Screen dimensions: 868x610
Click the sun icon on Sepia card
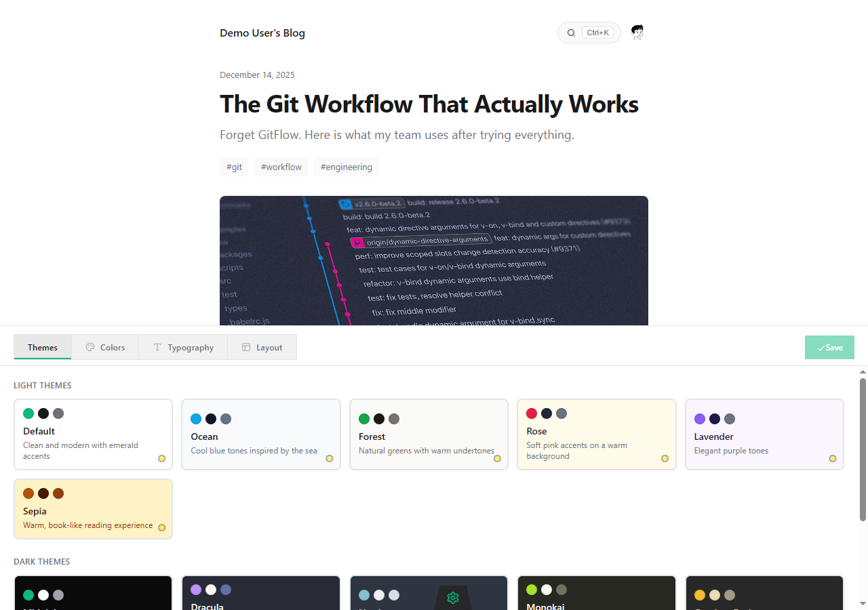(x=161, y=527)
